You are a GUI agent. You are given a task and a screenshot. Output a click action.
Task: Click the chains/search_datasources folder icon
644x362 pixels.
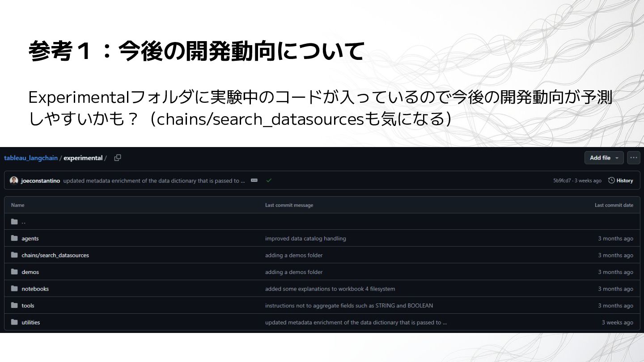[x=14, y=255]
